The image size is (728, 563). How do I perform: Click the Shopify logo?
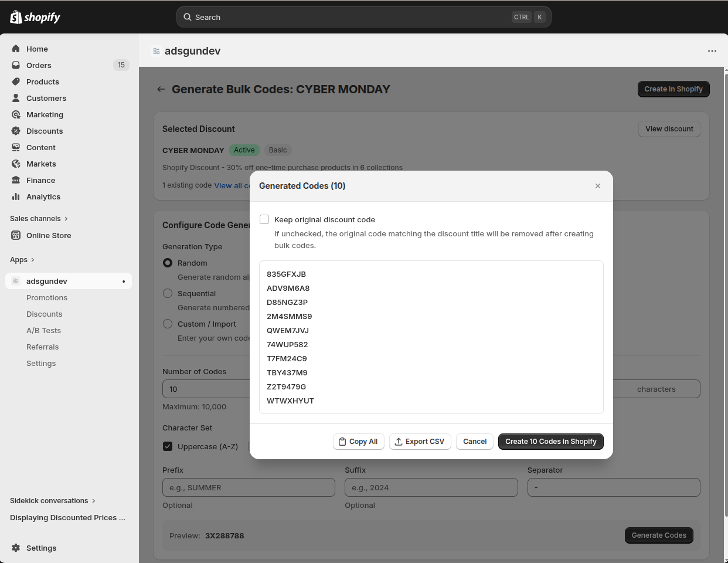pos(35,17)
